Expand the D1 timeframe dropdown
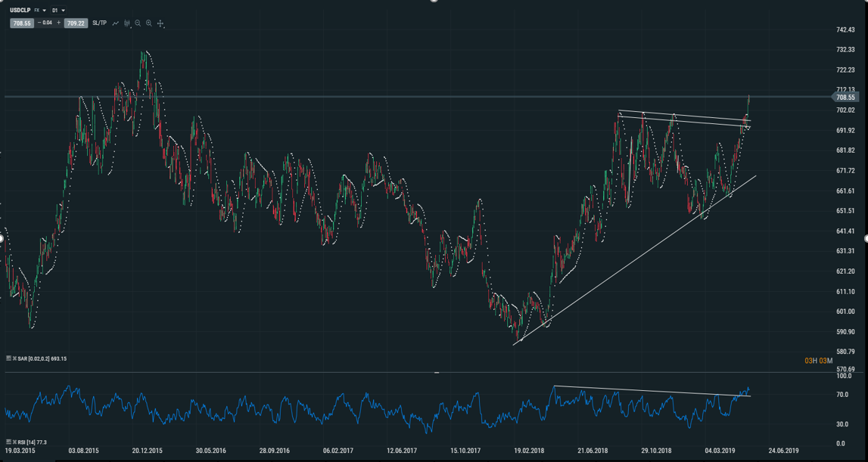Image resolution: width=868 pixels, height=462 pixels. click(63, 11)
